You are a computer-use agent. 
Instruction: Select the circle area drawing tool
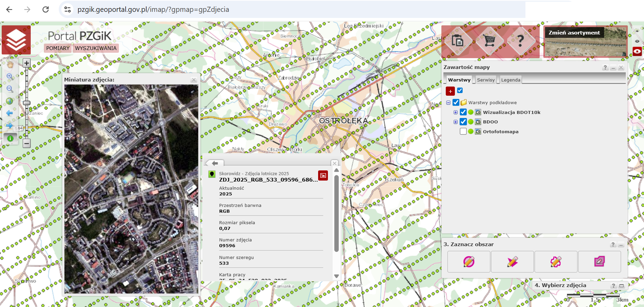[469, 262]
